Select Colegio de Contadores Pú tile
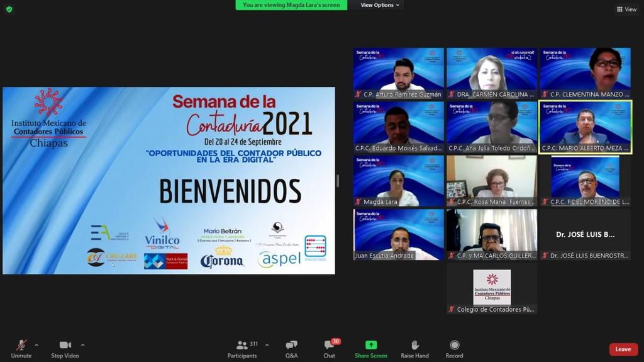Viewport: 644px width, 362px height. (x=492, y=289)
